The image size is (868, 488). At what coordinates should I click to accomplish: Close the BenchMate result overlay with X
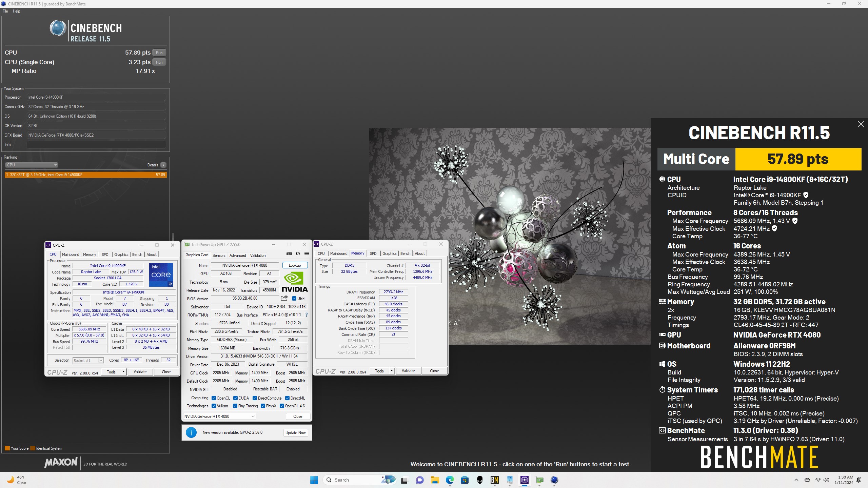point(861,124)
